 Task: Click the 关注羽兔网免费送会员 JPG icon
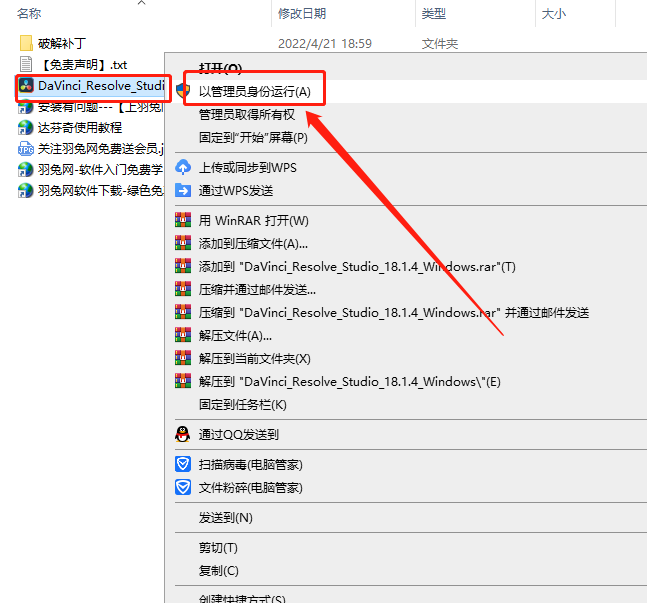coord(26,149)
